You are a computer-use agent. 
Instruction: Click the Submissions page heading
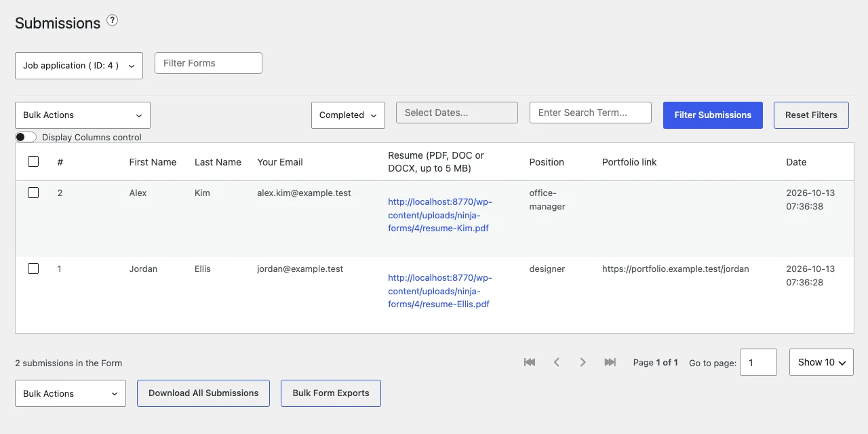tap(58, 23)
